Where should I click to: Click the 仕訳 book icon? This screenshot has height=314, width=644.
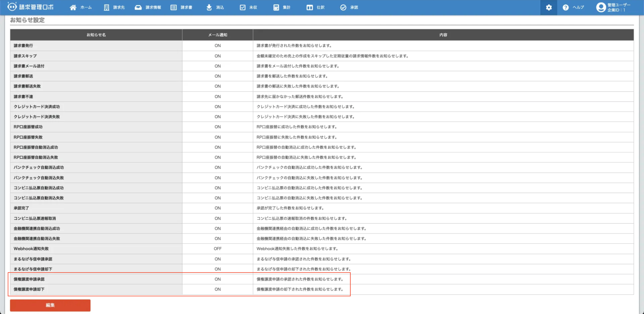[310, 7]
